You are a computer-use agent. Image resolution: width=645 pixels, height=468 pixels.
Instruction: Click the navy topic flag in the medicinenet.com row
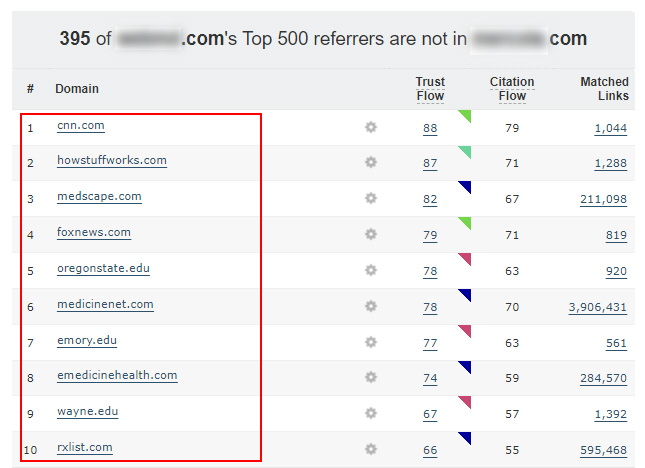[466, 294]
